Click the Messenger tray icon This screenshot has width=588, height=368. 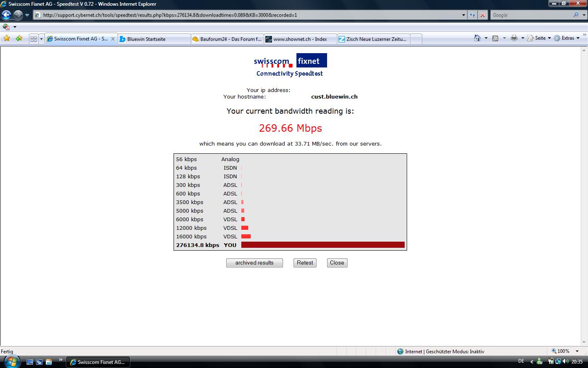pos(540,361)
